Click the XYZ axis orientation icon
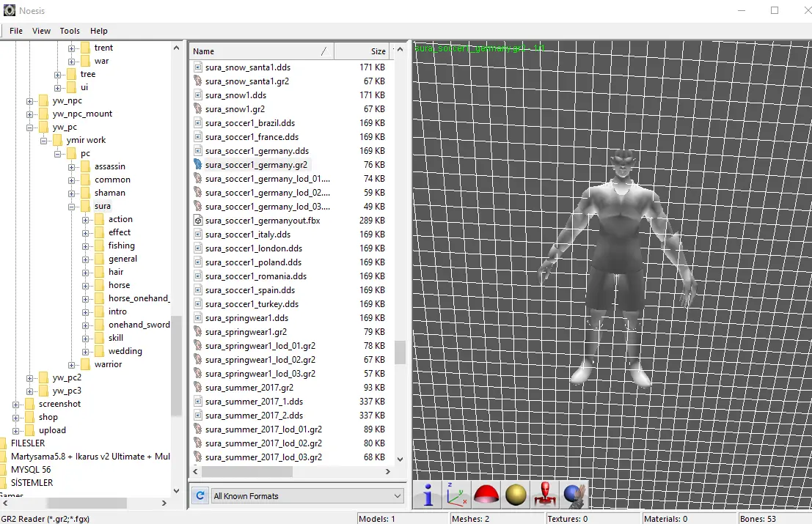 point(456,495)
